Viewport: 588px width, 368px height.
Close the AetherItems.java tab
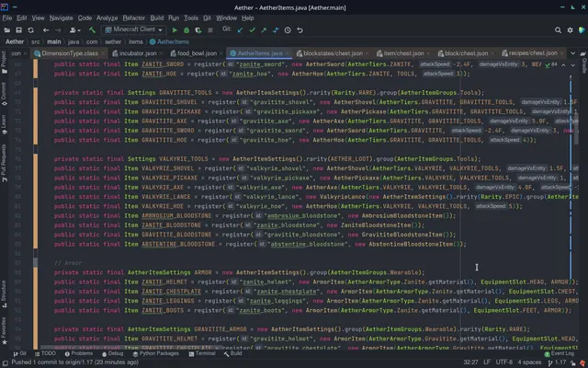pyautogui.click(x=288, y=53)
